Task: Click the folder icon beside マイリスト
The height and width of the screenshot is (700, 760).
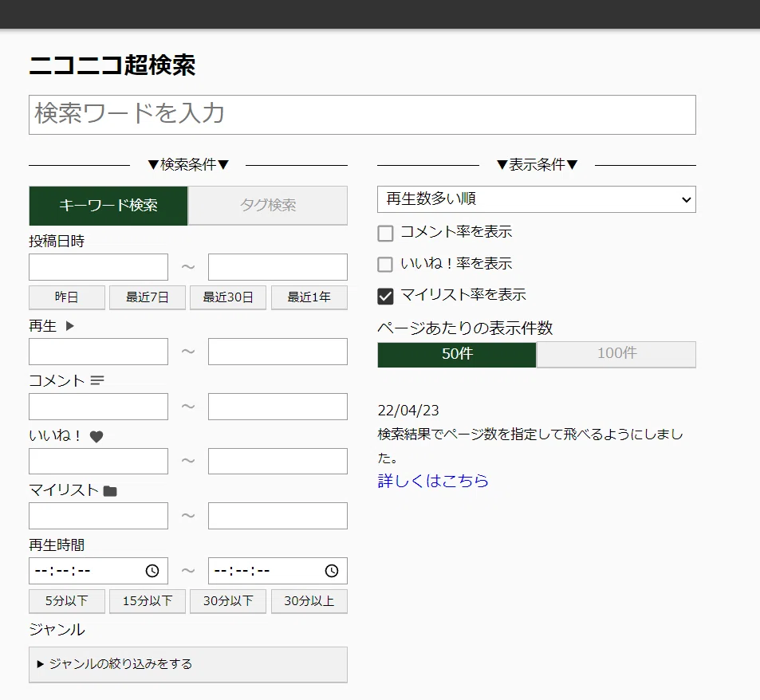Action: pos(110,491)
